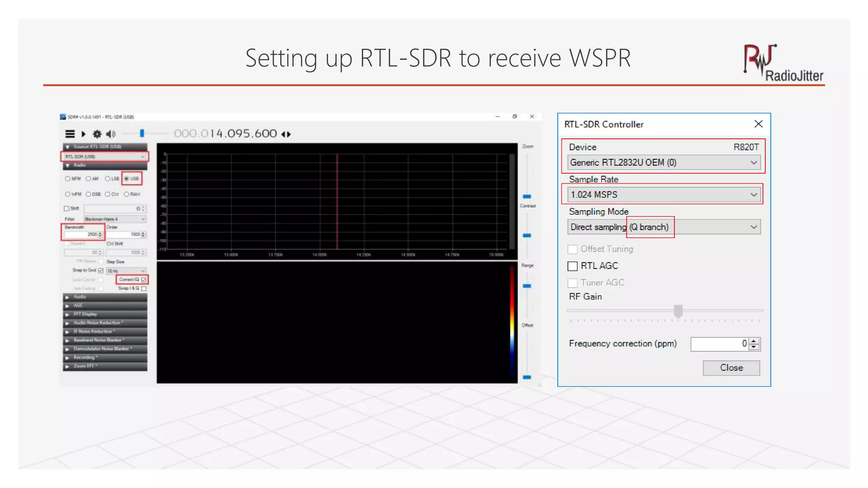Click the Frequency correction (ppm) field
The image size is (868, 488).
coord(720,344)
